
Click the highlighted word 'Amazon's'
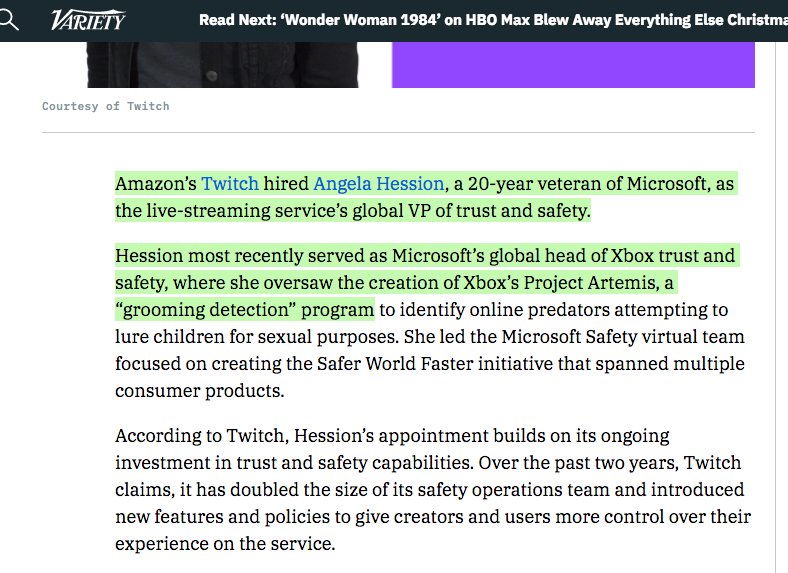156,184
